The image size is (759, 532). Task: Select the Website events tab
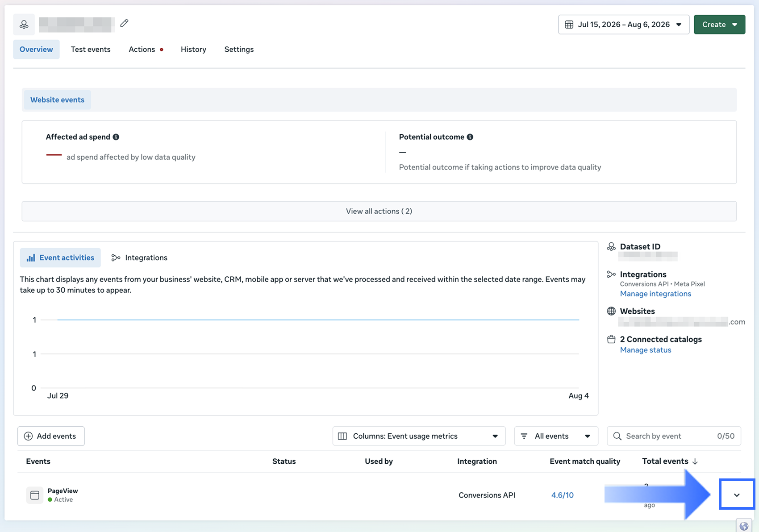click(57, 100)
